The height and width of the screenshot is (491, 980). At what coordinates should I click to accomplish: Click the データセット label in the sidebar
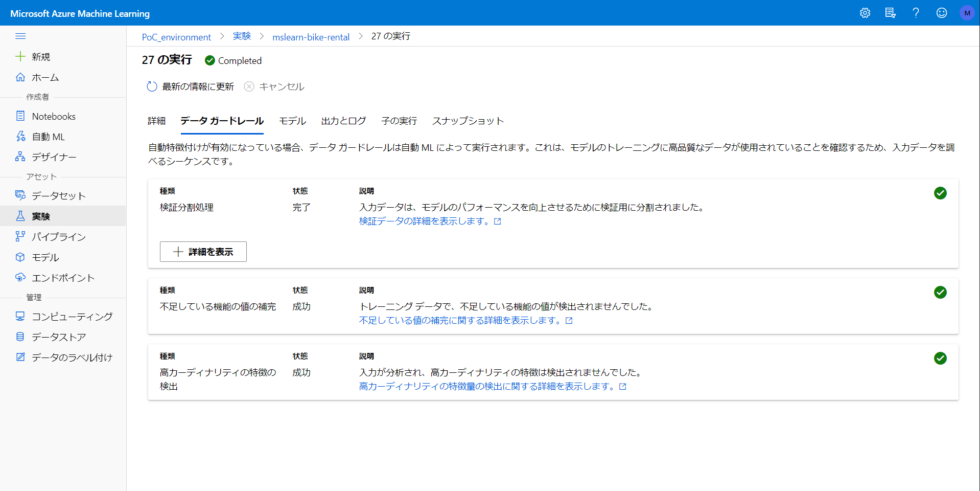click(x=59, y=196)
